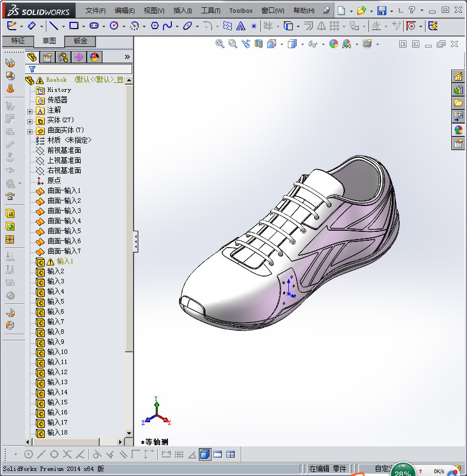Open the Circle tool dropdown arrow
Screen dimensions: 467x476
tap(124, 26)
